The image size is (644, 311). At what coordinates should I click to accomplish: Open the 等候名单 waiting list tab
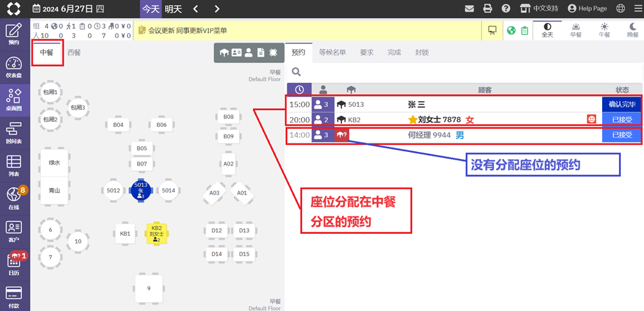coord(333,53)
